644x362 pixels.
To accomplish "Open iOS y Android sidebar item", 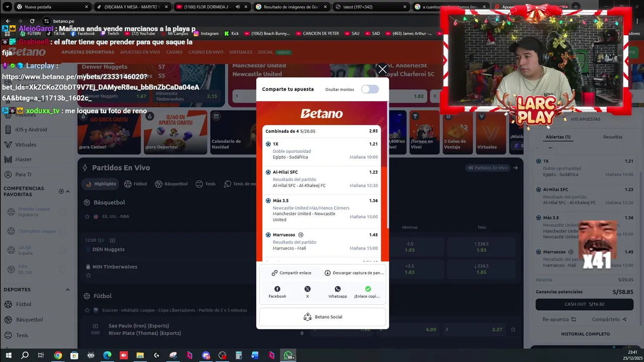I will click(31, 130).
